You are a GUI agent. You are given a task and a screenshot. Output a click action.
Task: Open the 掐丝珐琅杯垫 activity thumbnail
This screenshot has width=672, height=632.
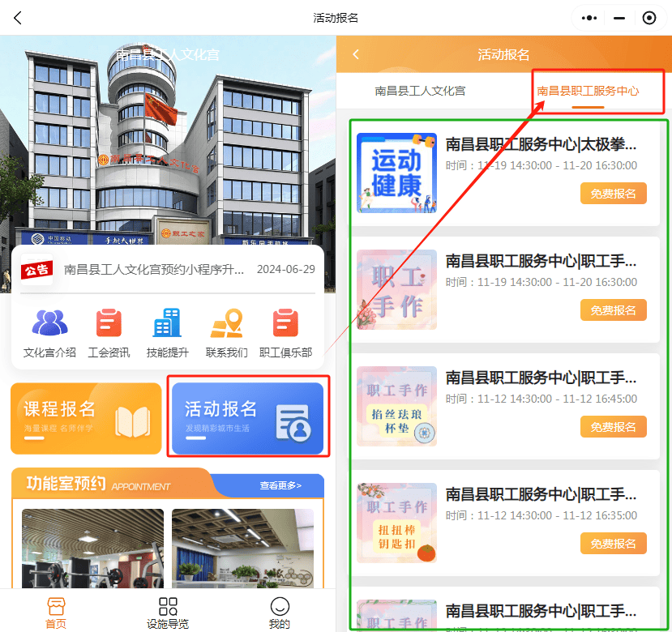pyautogui.click(x=397, y=406)
